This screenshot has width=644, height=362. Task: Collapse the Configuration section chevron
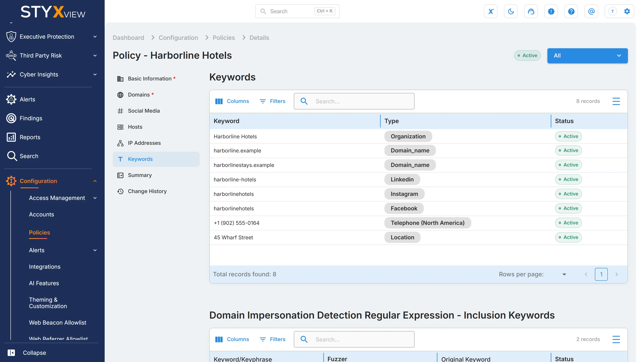tap(95, 181)
